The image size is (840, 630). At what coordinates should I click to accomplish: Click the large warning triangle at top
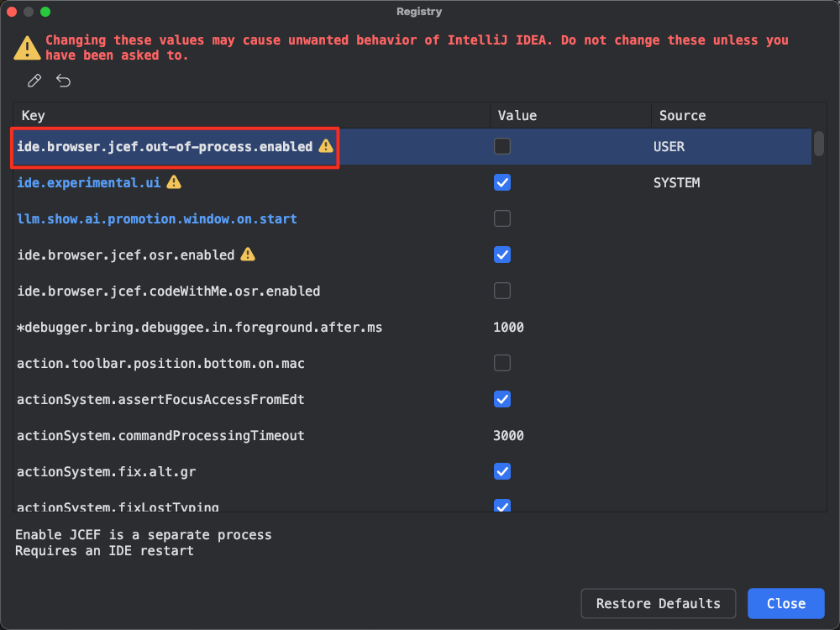27,48
